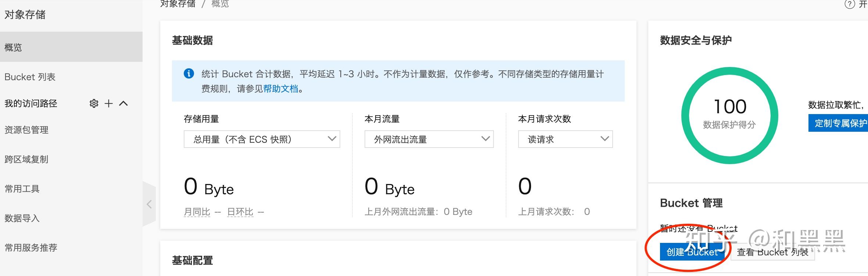Open 跨区域复制 sidebar item
Viewport: 868px width, 276px height.
pos(26,159)
